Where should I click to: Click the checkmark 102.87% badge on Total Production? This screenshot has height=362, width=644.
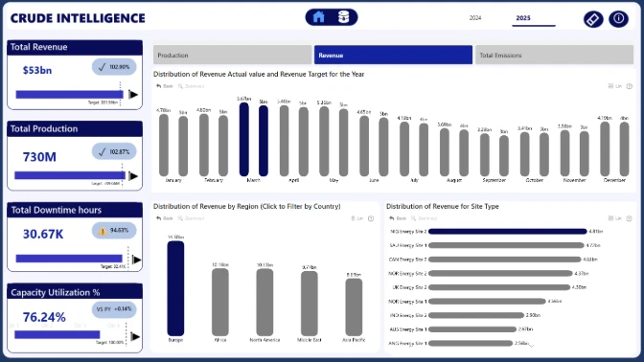coord(114,152)
